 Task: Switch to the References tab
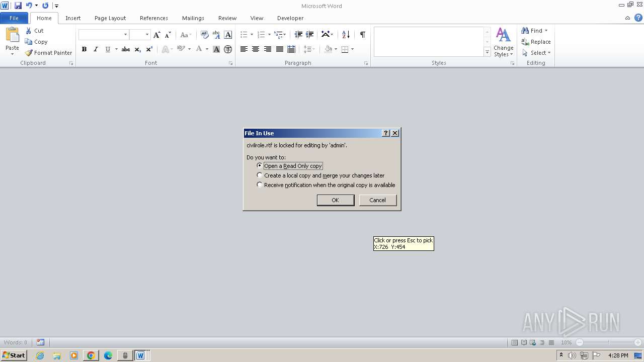point(154,18)
